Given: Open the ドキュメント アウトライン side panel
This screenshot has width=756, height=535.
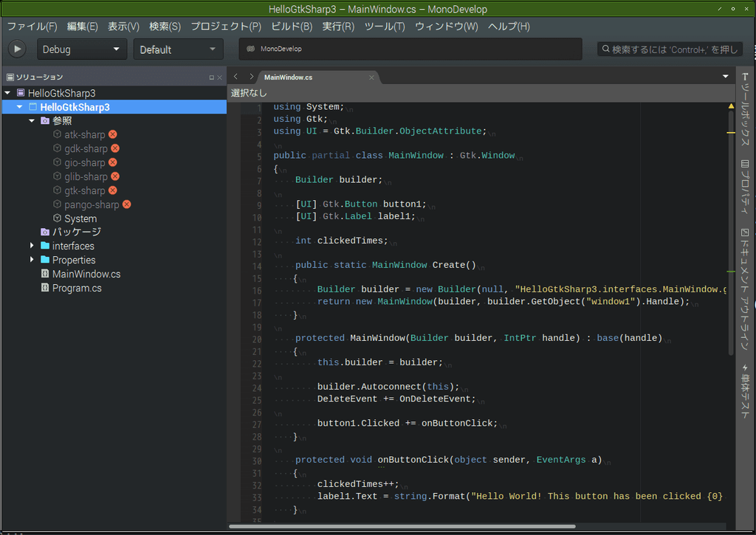Looking at the screenshot, I should (x=745, y=289).
